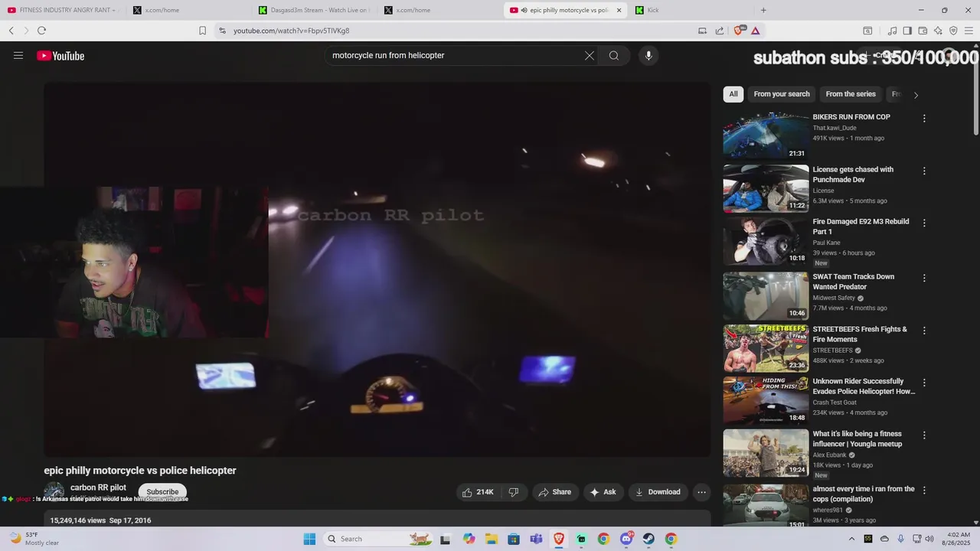Click the Share button under the video
The image size is (980, 551).
pyautogui.click(x=555, y=492)
